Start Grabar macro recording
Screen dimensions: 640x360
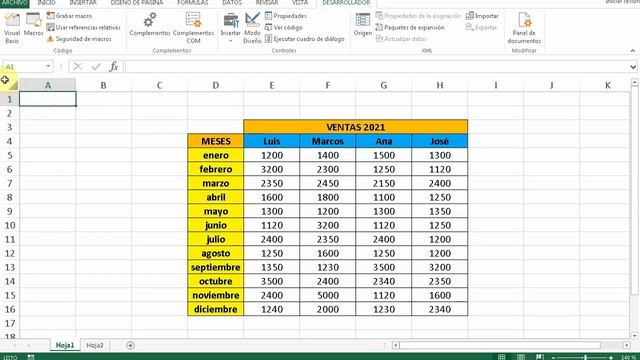[69, 16]
